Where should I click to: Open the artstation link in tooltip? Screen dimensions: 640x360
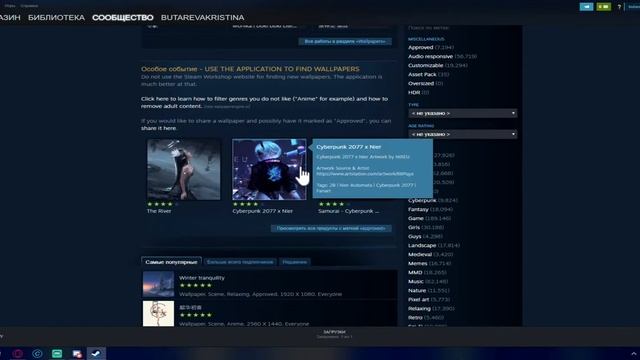point(365,173)
